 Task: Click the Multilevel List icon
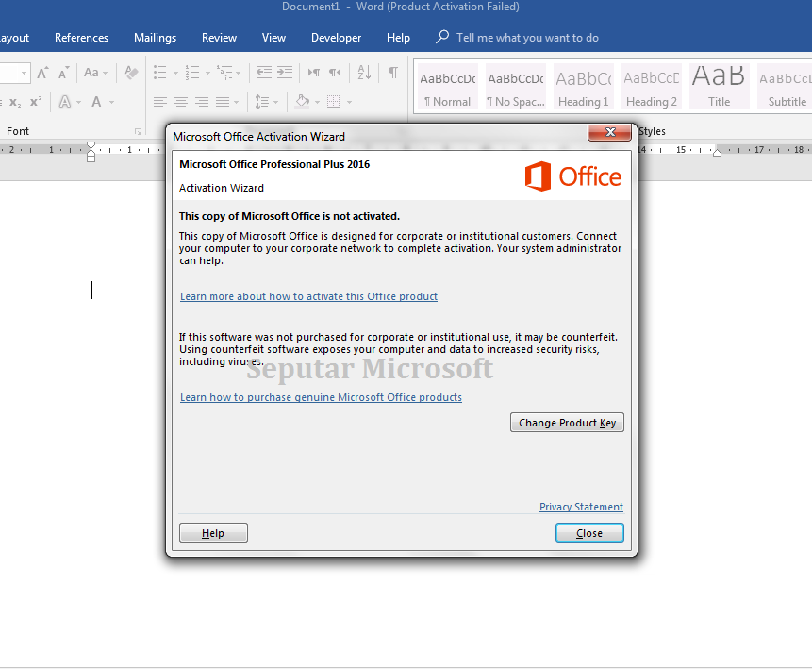coord(224,73)
